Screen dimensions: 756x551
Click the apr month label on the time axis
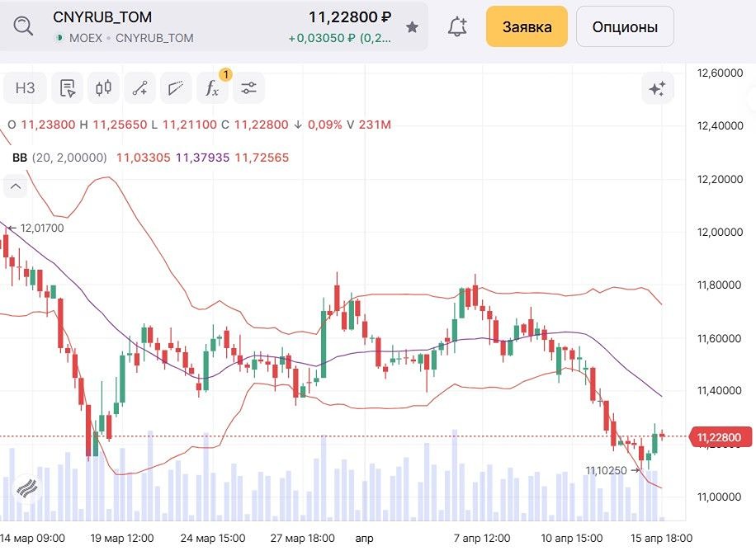[364, 539]
